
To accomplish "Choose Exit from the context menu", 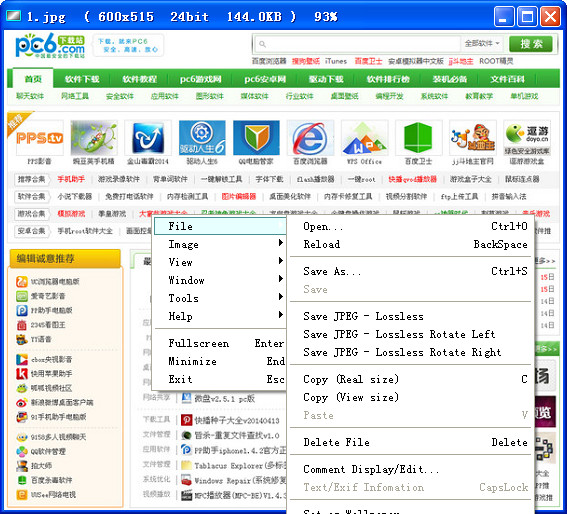I will pyautogui.click(x=220, y=379).
